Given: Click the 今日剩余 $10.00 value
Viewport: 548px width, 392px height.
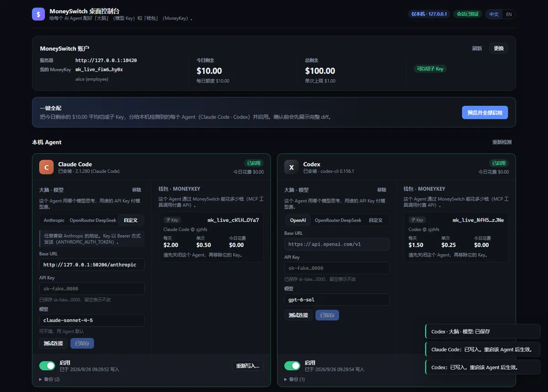Looking at the screenshot, I should click(x=209, y=71).
